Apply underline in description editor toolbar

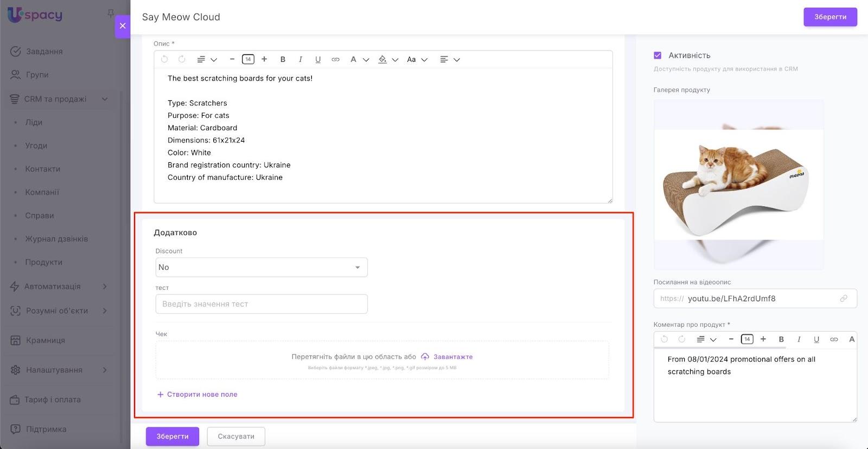click(318, 59)
